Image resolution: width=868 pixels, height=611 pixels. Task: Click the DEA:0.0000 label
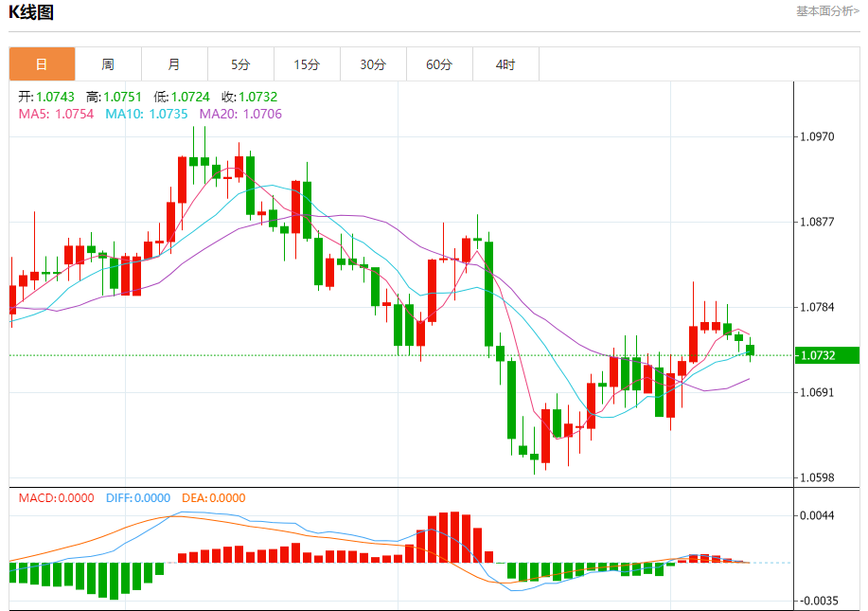(214, 498)
